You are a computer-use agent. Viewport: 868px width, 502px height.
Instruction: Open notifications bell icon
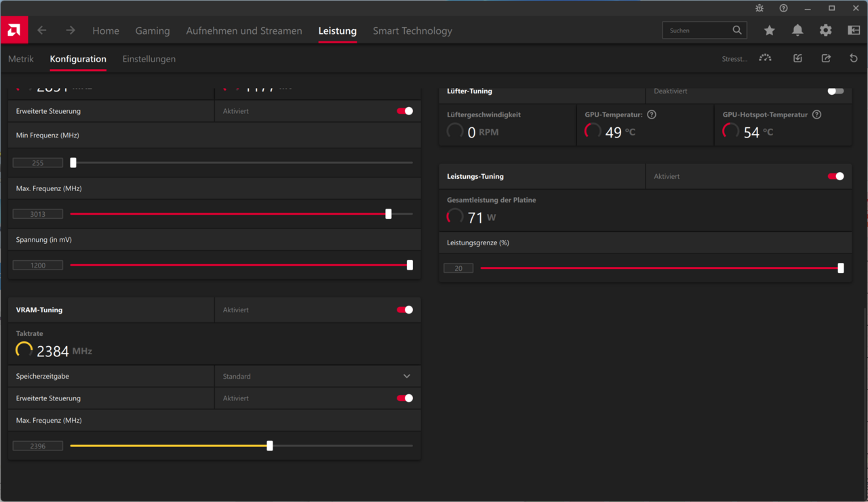797,30
